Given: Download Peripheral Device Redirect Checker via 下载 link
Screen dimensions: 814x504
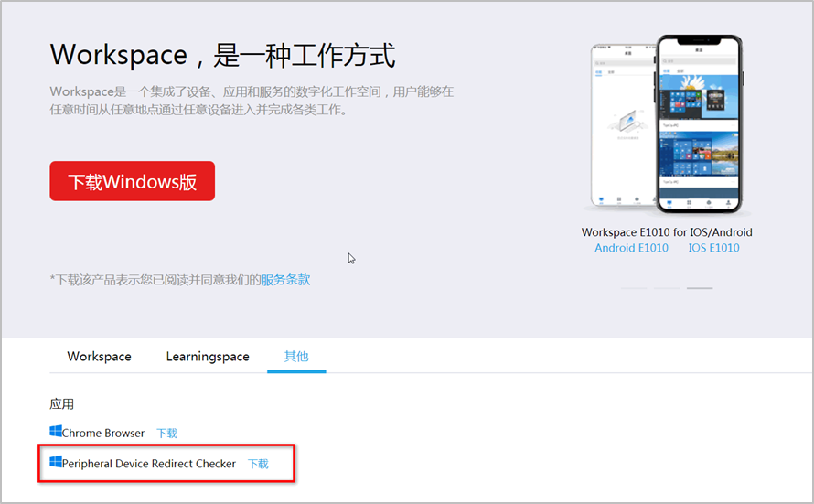Looking at the screenshot, I should tap(258, 464).
